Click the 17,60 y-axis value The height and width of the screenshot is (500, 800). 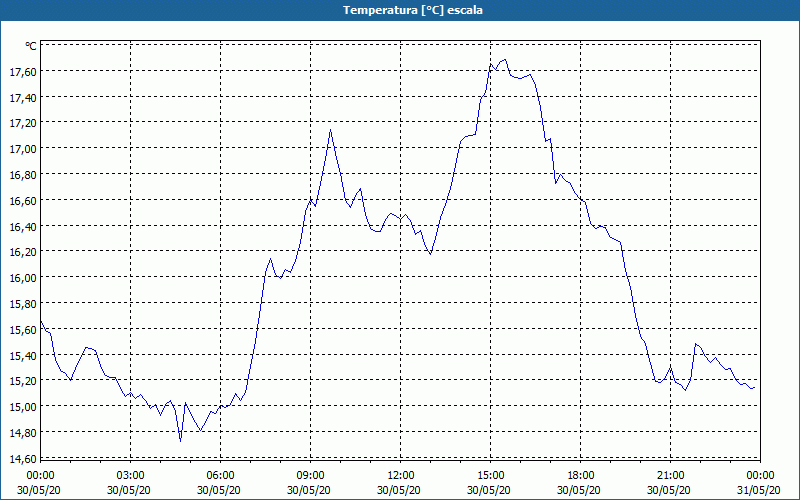pyautogui.click(x=23, y=72)
